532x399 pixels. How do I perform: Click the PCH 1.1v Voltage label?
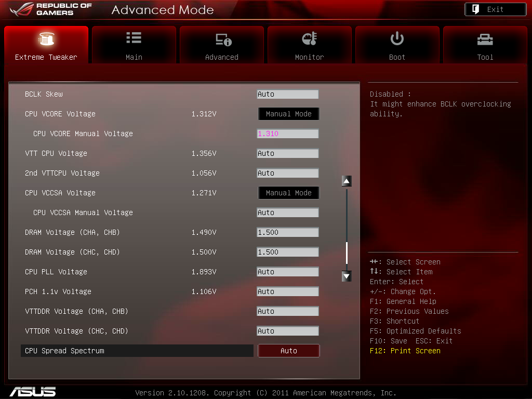58,291
